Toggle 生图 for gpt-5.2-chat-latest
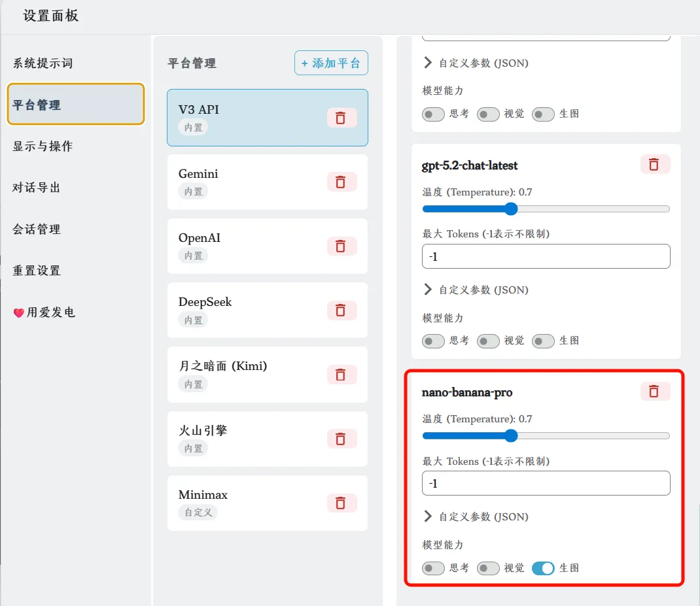700x606 pixels. (543, 341)
